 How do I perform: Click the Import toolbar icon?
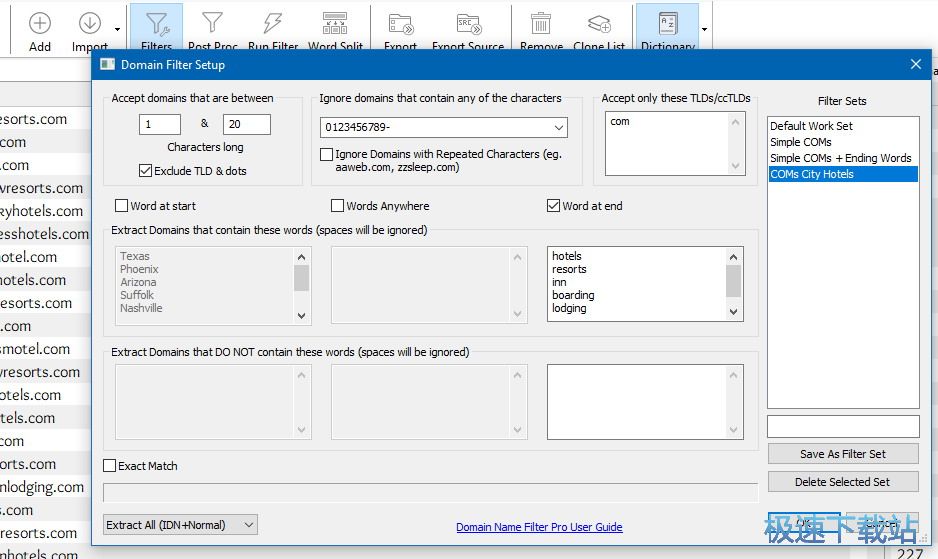click(x=90, y=27)
